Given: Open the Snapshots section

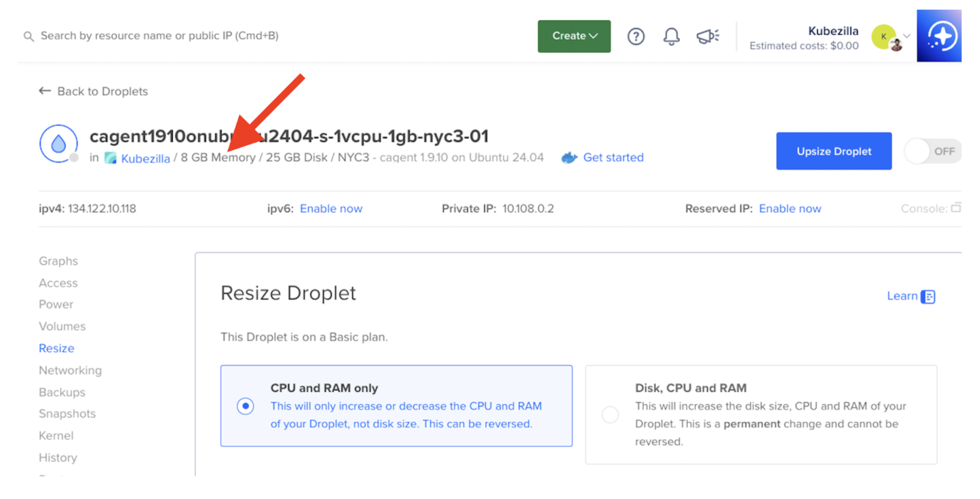Looking at the screenshot, I should tap(67, 414).
